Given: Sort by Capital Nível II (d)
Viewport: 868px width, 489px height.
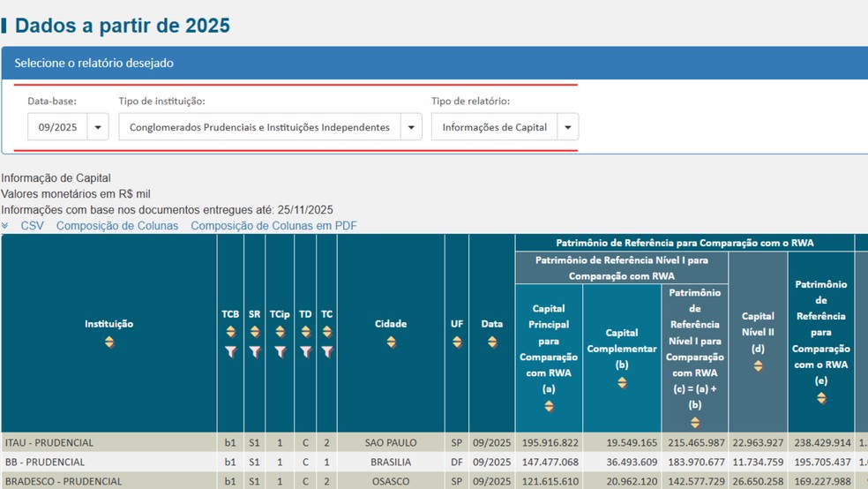Looking at the screenshot, I should pyautogui.click(x=758, y=365).
